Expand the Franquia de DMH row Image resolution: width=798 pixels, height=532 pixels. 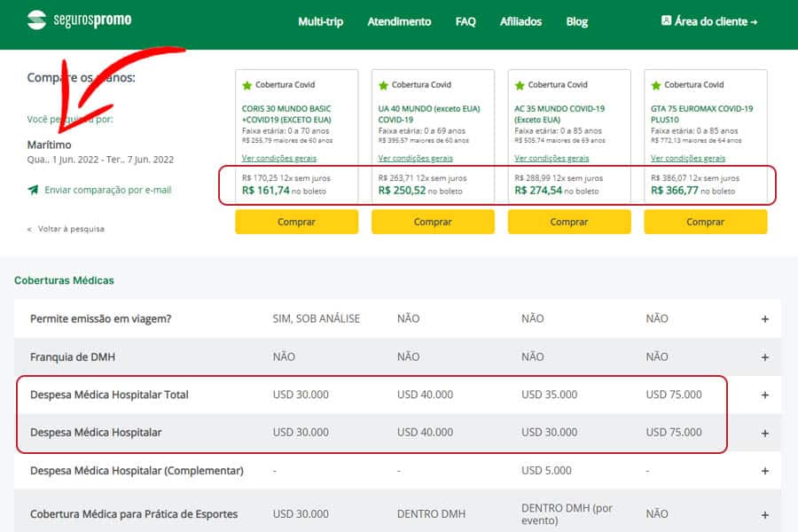pos(765,357)
